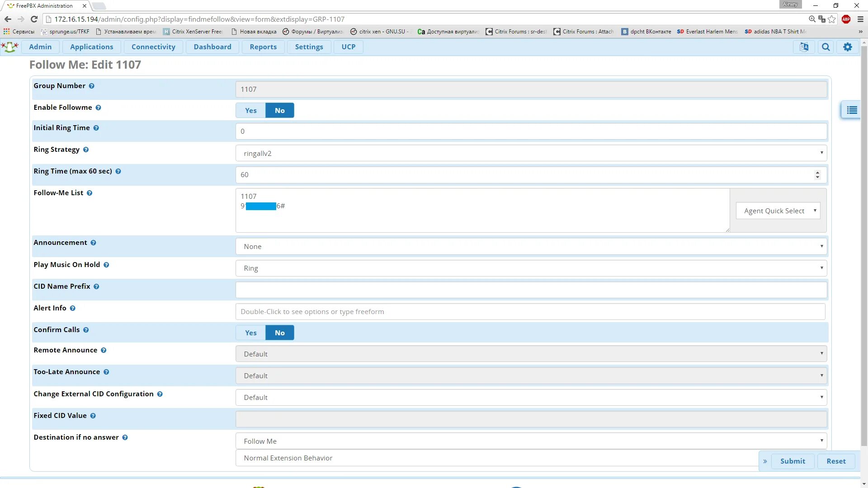
Task: Open the list side panel icon
Action: coord(852,110)
